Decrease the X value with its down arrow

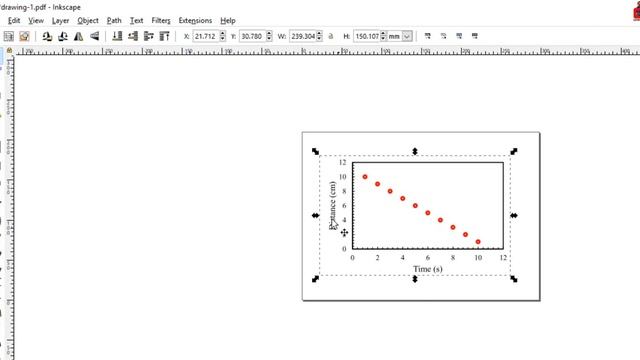coord(222,39)
